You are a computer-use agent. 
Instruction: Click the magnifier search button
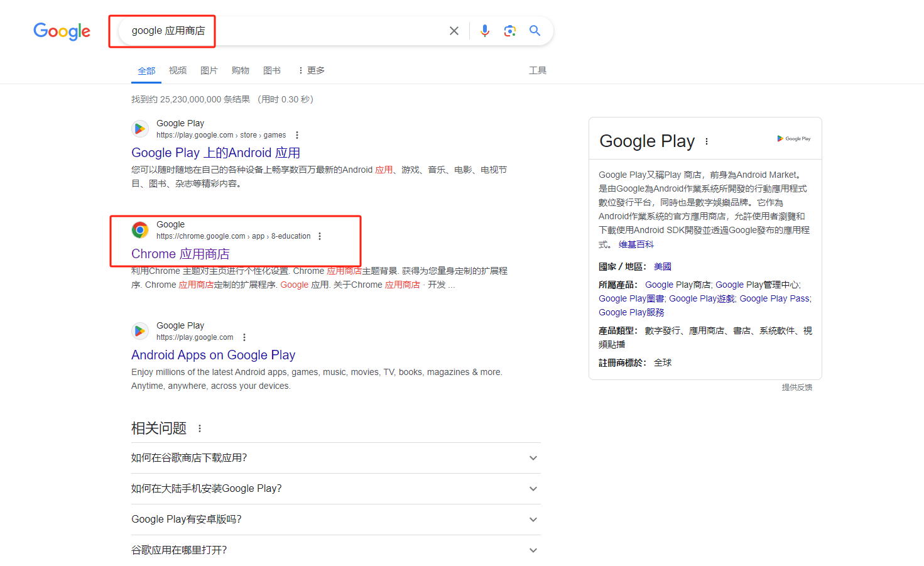(x=535, y=31)
